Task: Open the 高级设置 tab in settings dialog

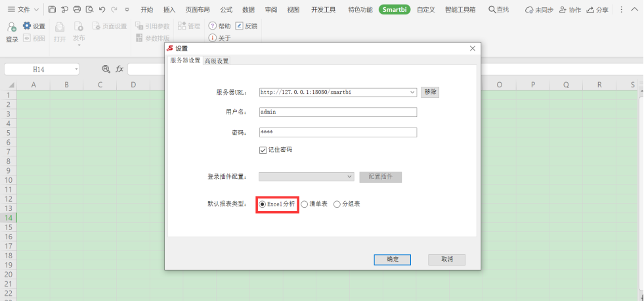Action: pyautogui.click(x=217, y=61)
